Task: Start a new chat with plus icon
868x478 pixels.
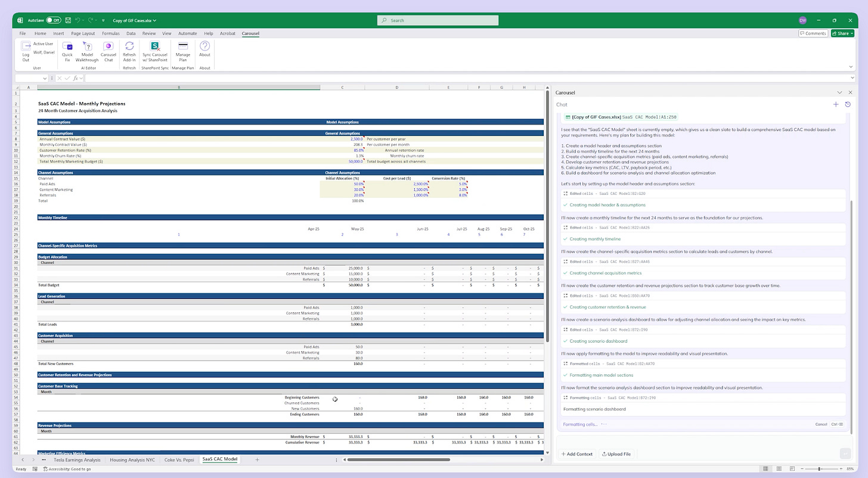Action: tap(836, 104)
